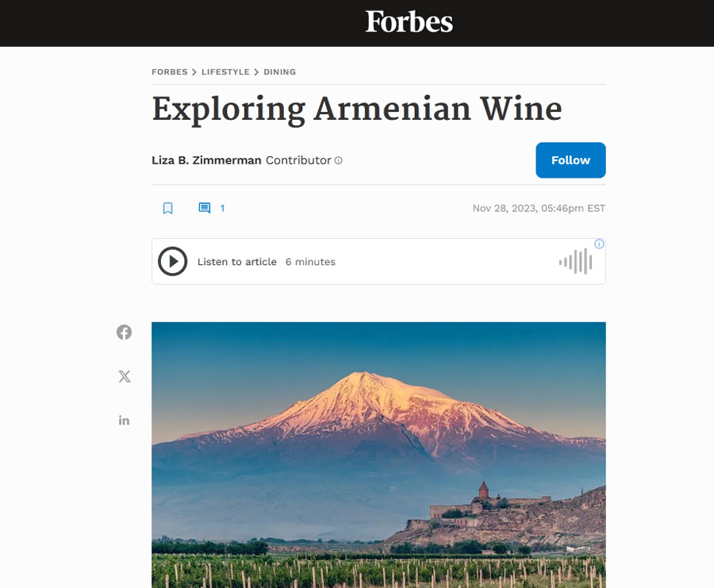
Task: Click the Forbes logo in header
Action: (x=409, y=22)
